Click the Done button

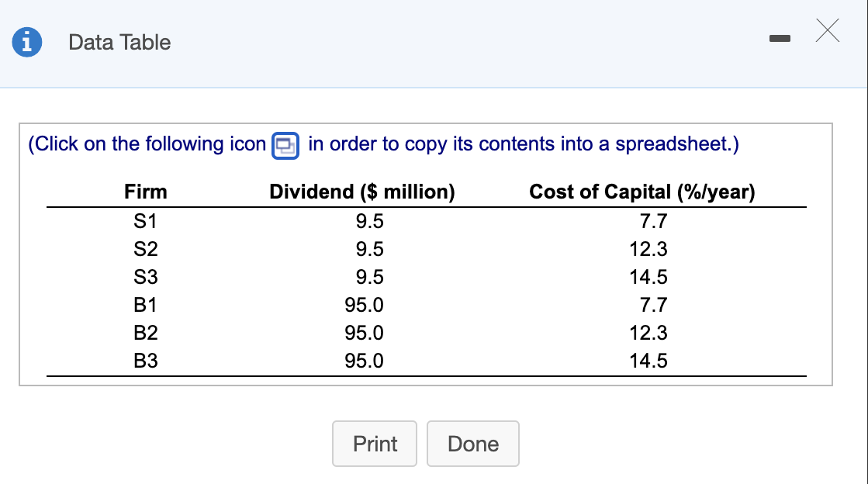pyautogui.click(x=472, y=444)
